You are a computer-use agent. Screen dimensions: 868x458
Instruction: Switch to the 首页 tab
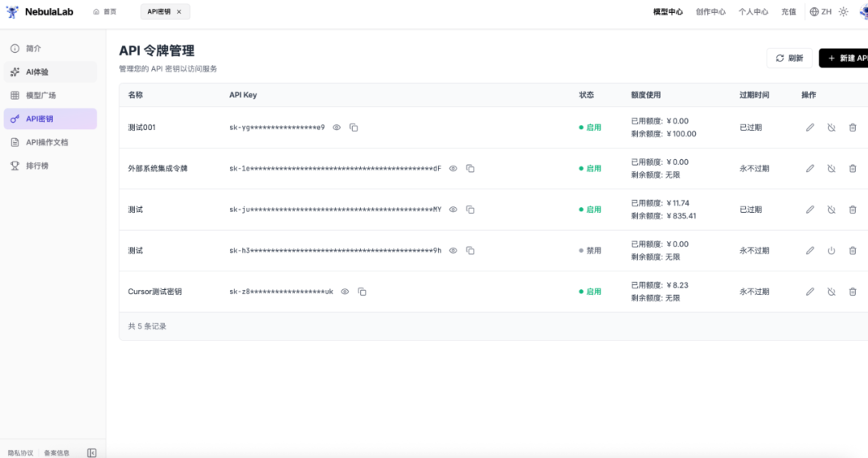click(105, 11)
